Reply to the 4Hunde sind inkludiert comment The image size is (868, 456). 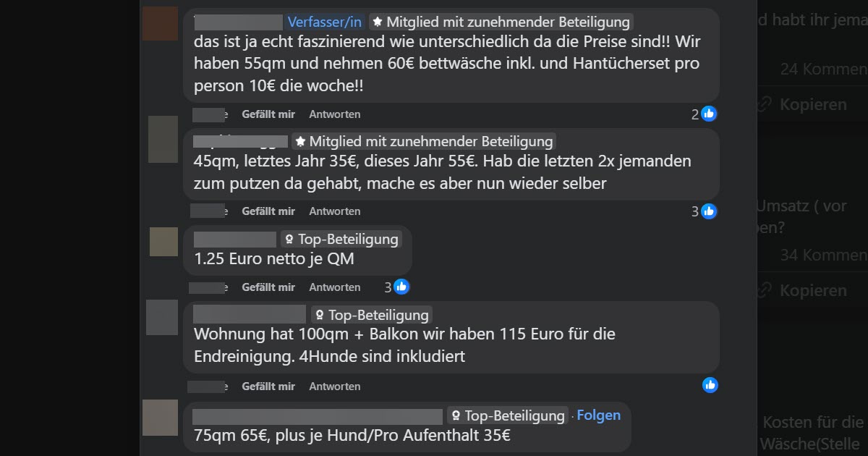click(x=335, y=387)
